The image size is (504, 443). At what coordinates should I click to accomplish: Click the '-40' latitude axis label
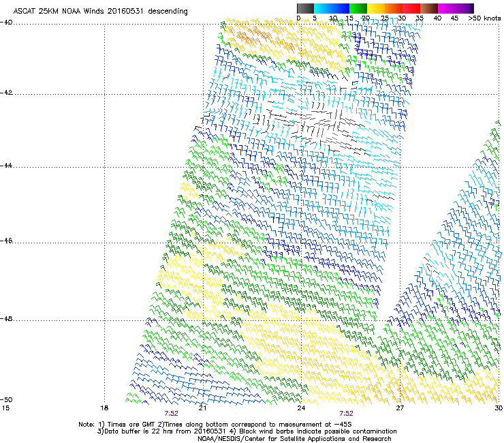[6, 22]
